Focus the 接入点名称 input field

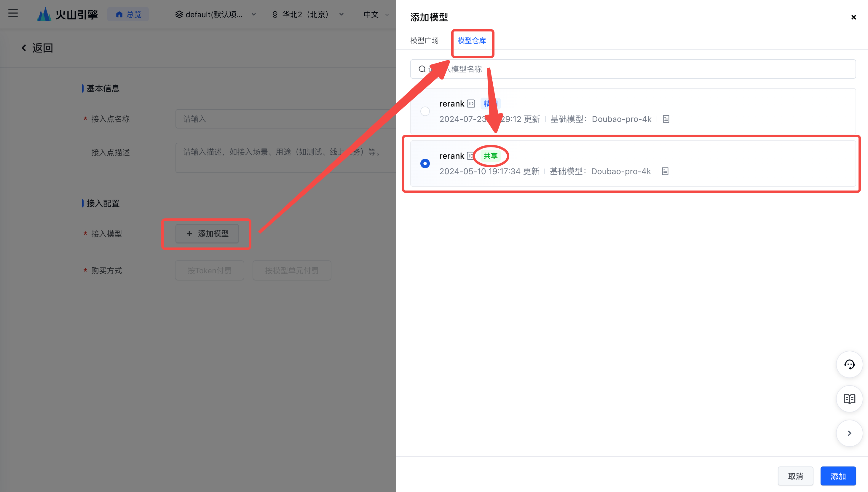click(286, 119)
